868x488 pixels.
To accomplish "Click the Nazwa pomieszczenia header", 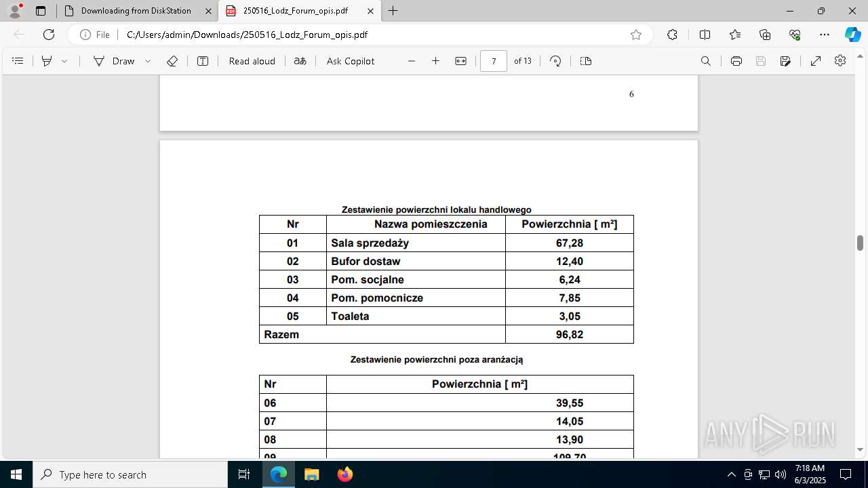I will pos(431,224).
